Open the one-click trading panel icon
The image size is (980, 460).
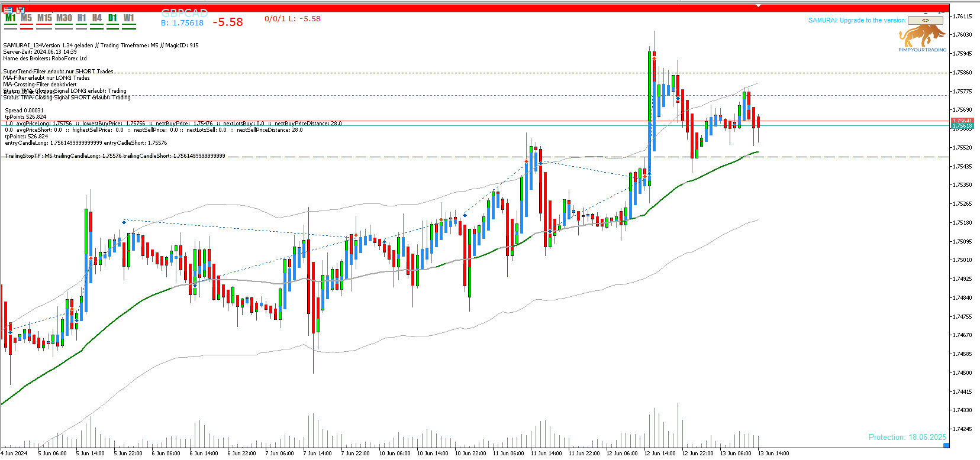[x=21, y=10]
